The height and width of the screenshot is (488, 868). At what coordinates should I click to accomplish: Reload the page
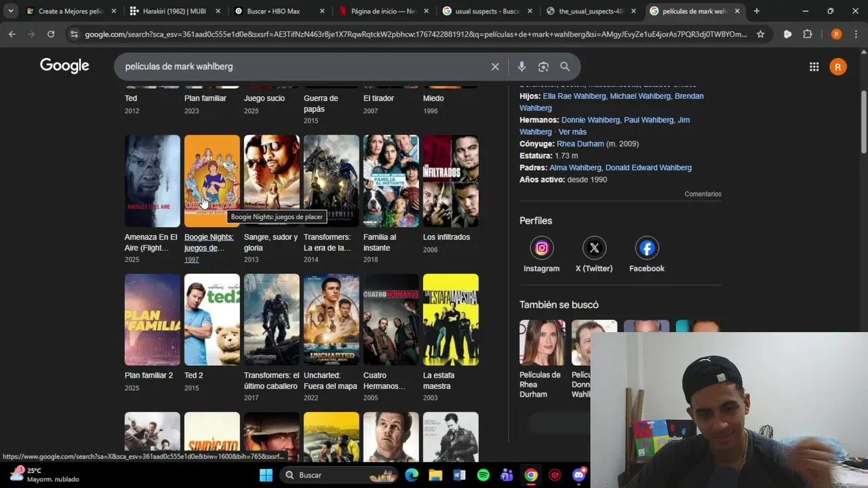point(51,34)
